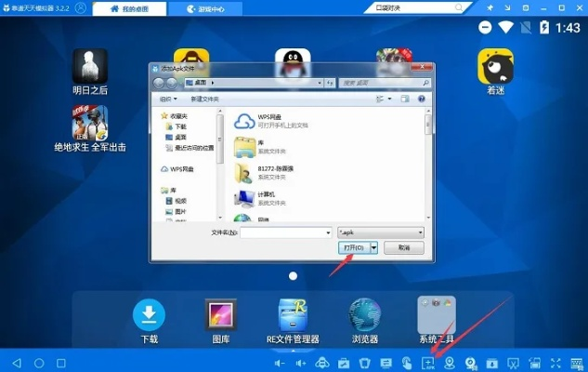The image size is (588, 372).
Task: Click the forward navigation button in dialog
Action: pyautogui.click(x=171, y=83)
